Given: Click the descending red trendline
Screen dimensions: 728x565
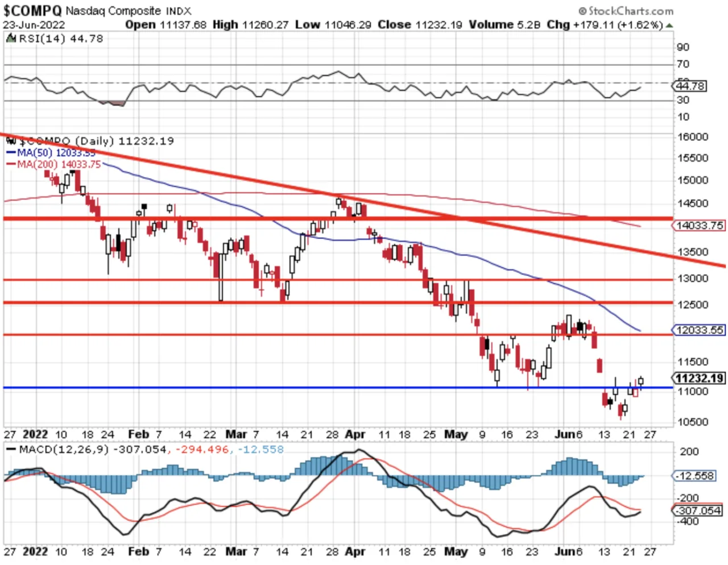Looking at the screenshot, I should 364,200.
